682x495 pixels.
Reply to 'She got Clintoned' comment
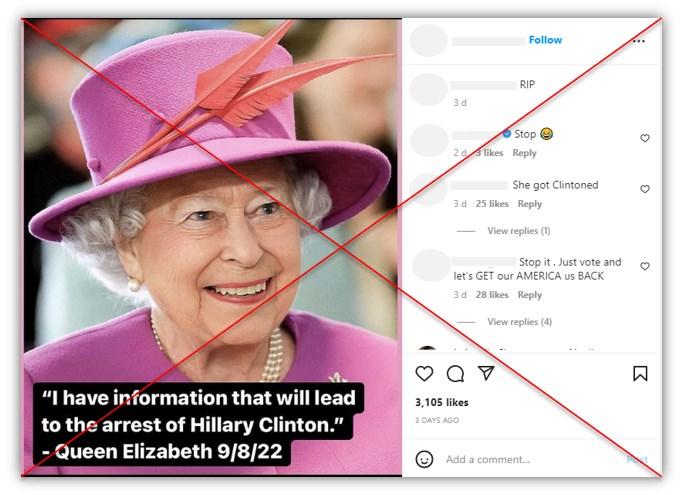(529, 204)
